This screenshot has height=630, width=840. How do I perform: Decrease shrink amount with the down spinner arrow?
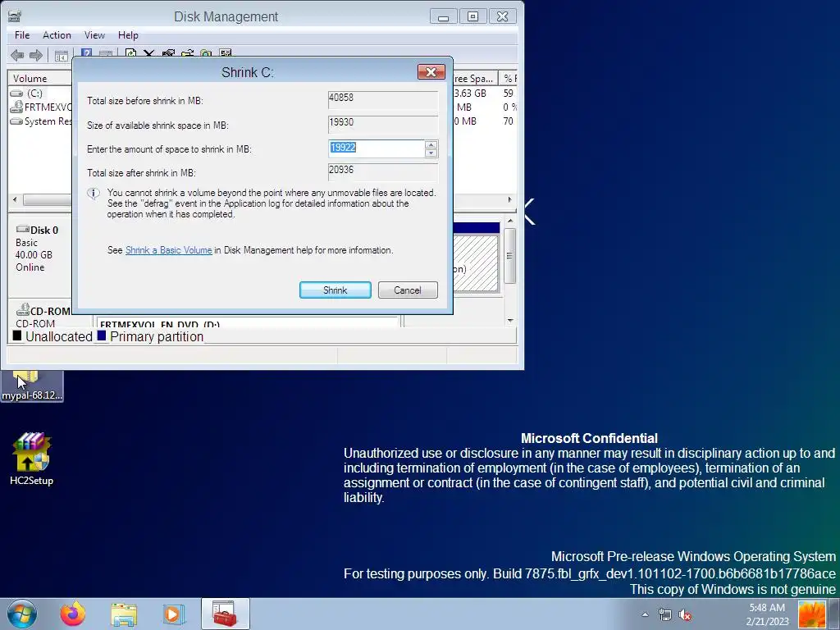pos(431,153)
